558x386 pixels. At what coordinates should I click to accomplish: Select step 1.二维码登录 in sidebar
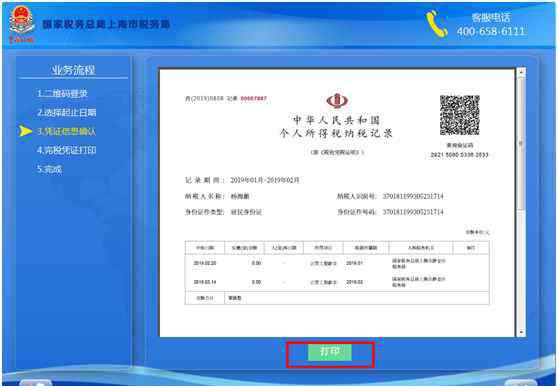[x=62, y=94]
